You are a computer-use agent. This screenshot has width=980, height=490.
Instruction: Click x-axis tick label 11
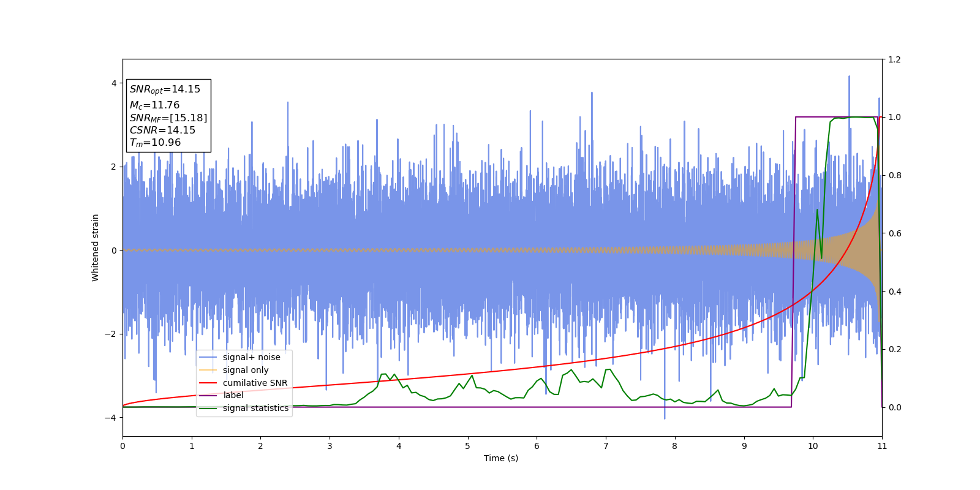coord(882,446)
